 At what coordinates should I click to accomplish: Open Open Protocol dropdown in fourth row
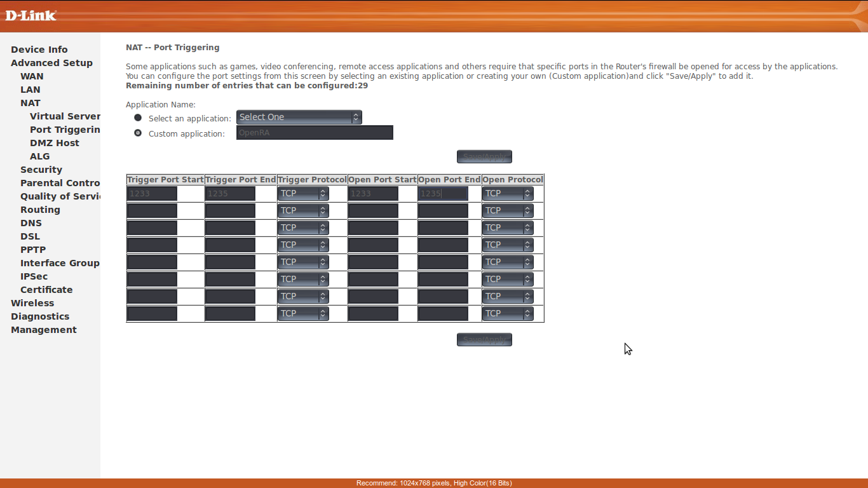pos(508,245)
